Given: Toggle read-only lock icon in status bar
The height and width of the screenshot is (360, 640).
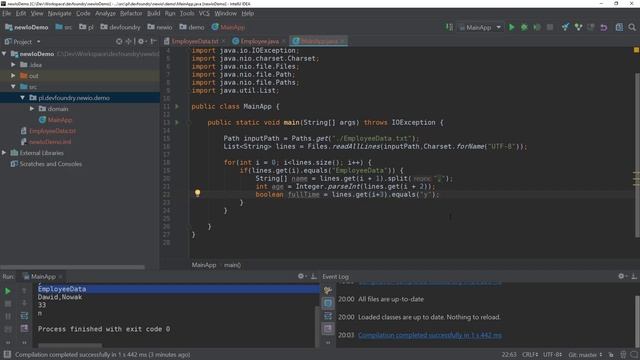Looking at the screenshot, I should click(611, 355).
